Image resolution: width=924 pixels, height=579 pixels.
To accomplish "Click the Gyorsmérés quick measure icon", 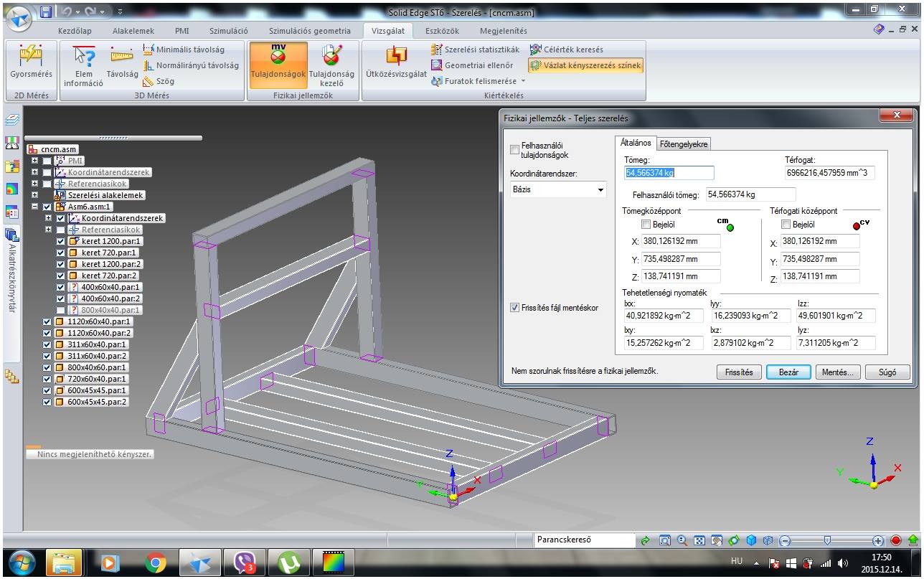I will 30,63.
